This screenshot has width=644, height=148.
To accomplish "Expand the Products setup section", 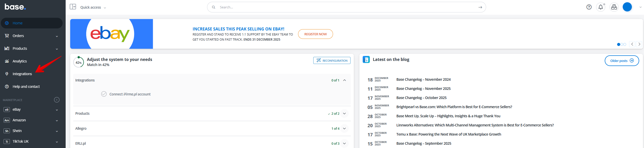I will pyautogui.click(x=344, y=113).
